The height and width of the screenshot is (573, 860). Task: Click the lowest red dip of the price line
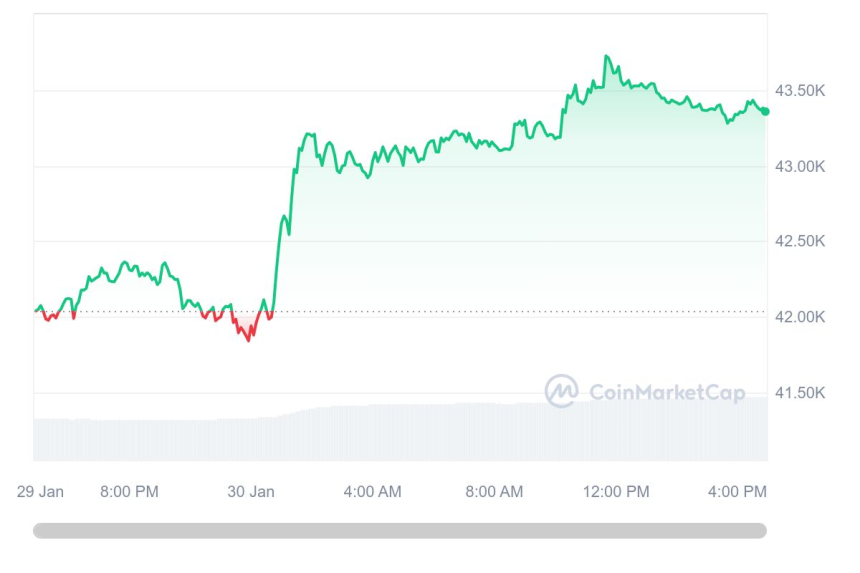[250, 339]
